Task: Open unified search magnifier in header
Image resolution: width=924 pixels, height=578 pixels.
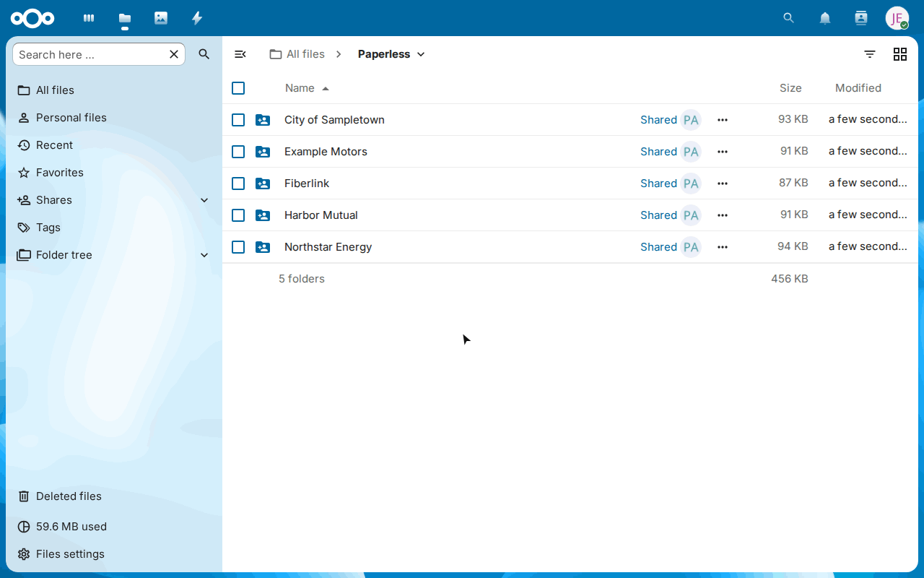Action: click(789, 18)
